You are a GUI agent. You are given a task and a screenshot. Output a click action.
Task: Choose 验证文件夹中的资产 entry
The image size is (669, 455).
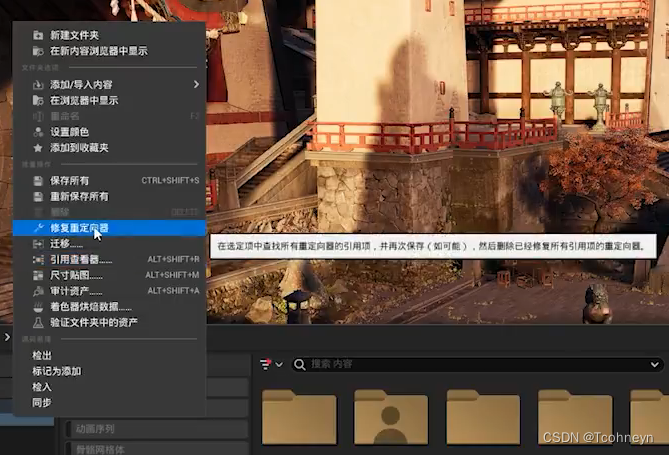coord(109,323)
